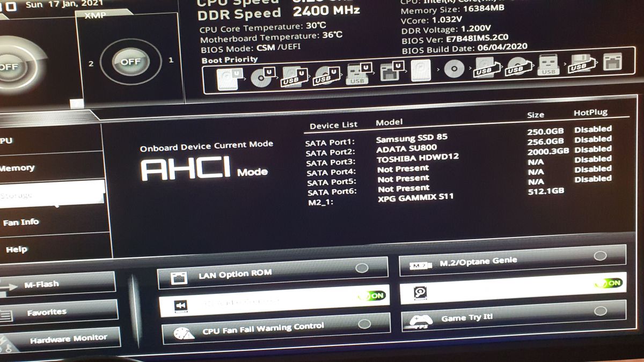The height and width of the screenshot is (362, 644).
Task: Click the Samsung SSD 85 model entry
Action: point(412,138)
